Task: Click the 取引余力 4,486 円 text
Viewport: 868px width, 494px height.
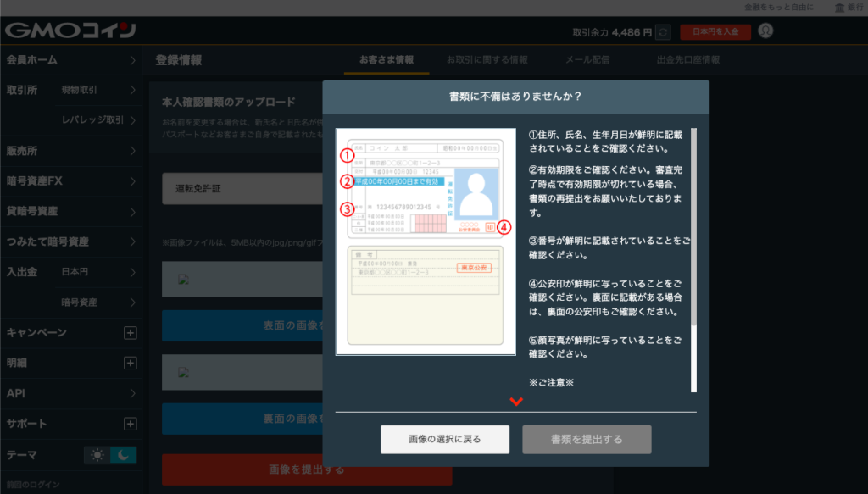Action: click(612, 33)
